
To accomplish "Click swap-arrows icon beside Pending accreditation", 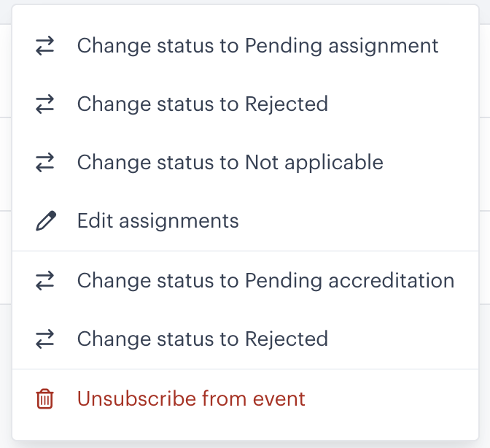I will (x=44, y=280).
